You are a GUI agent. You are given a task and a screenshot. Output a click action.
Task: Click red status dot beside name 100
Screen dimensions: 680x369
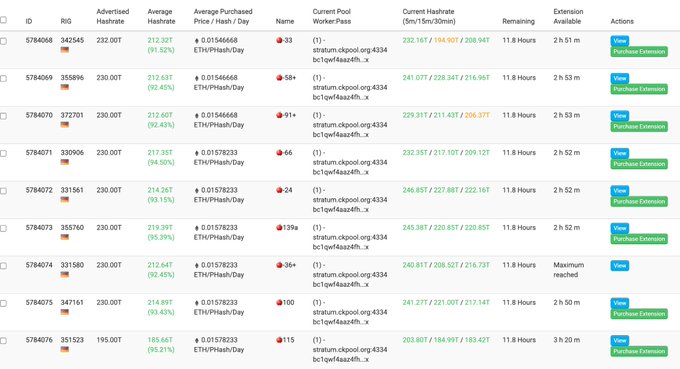pos(279,303)
